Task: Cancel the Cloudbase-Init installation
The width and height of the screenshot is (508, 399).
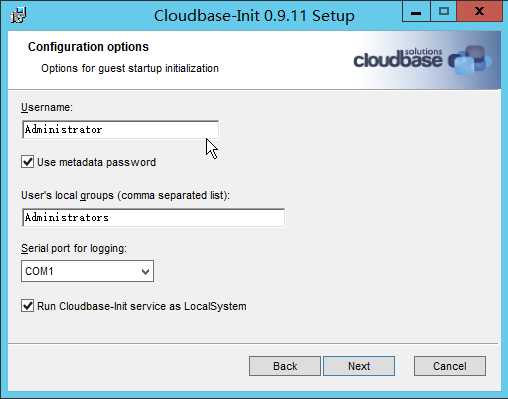Action: [x=450, y=366]
